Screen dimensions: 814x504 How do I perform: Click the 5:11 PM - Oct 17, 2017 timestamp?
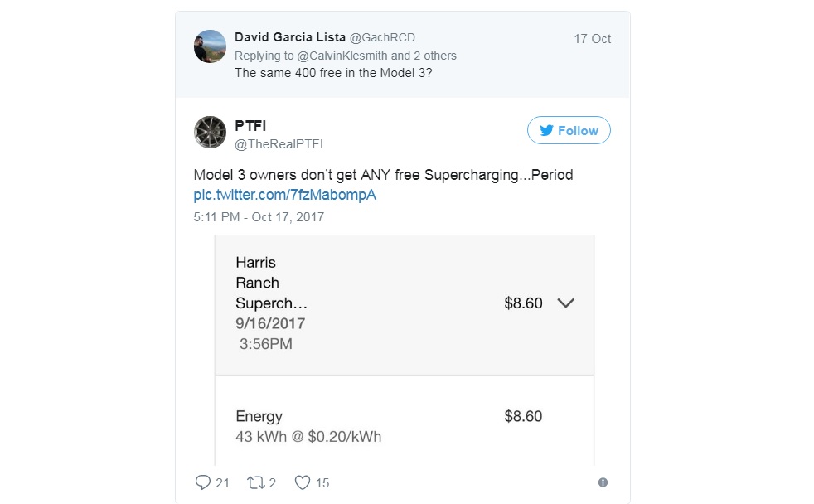coord(259,217)
